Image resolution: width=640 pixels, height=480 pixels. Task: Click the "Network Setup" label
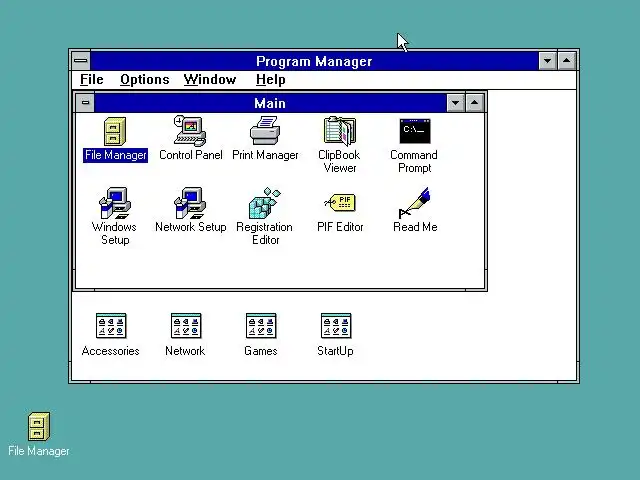click(x=191, y=227)
